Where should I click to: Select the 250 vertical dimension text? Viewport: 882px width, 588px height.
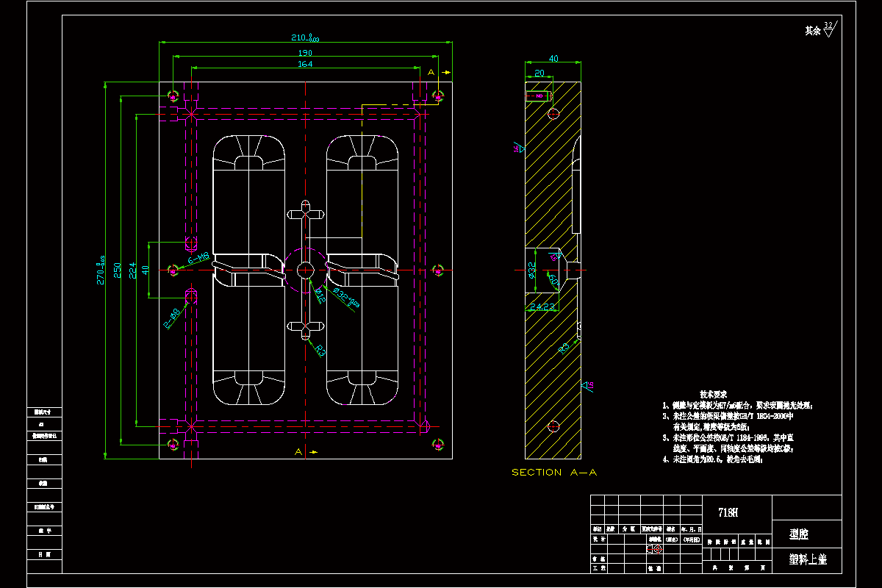pos(117,271)
